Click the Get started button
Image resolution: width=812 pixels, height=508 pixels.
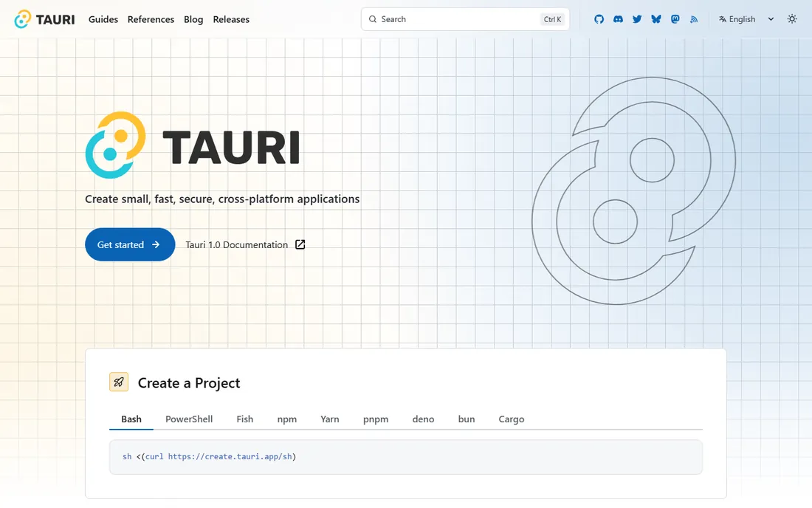130,244
